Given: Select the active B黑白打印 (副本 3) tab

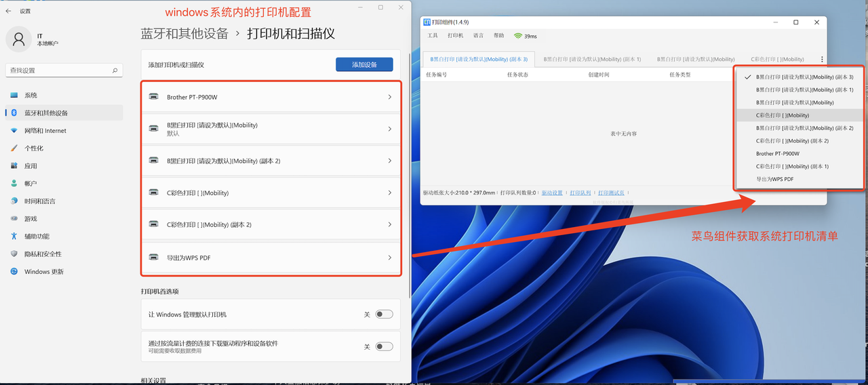Looking at the screenshot, I should [x=479, y=60].
